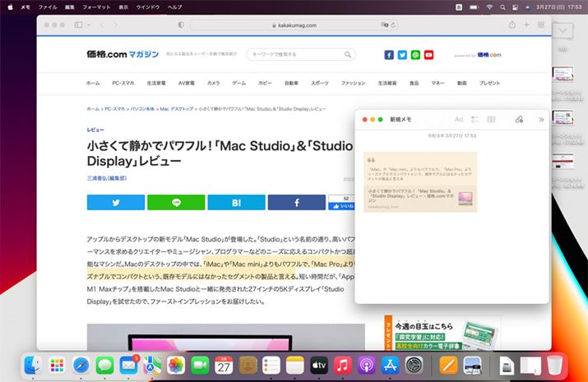Open Safari sidebar dropdown arrow
Image resolution: width=588 pixels, height=382 pixels.
click(89, 25)
